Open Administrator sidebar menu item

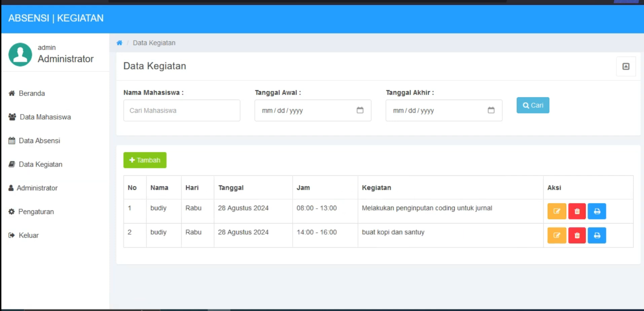[x=33, y=188]
